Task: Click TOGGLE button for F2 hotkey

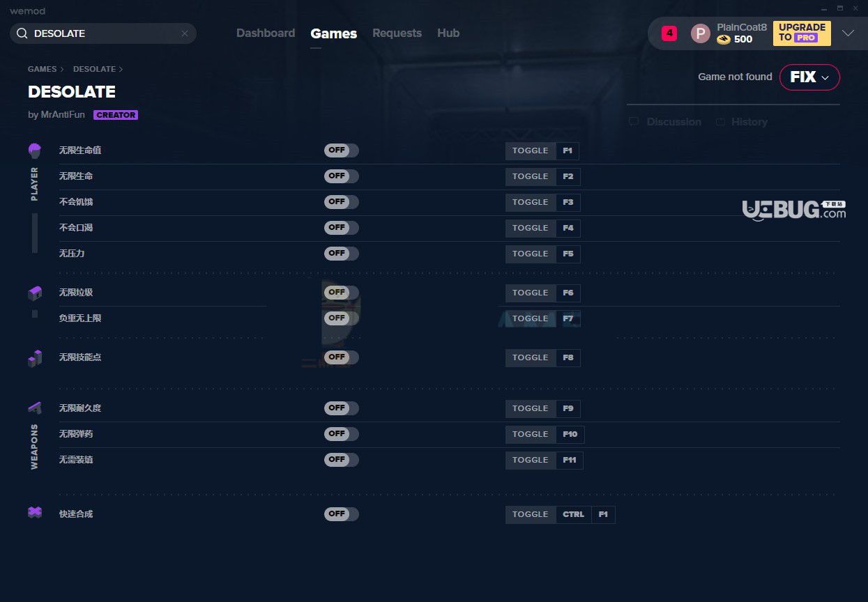Action: tap(531, 177)
